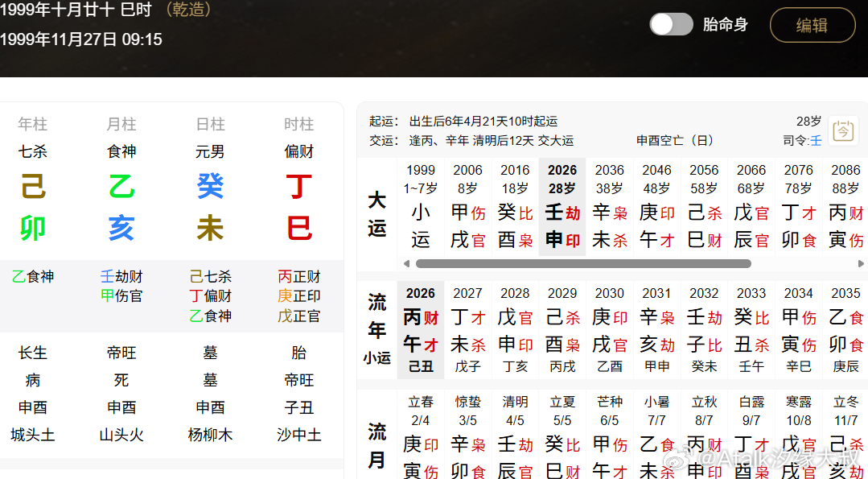The width and height of the screenshot is (868, 479).
Task: Click the birth date 1999年11月27日 09:15
Action: [x=80, y=39]
